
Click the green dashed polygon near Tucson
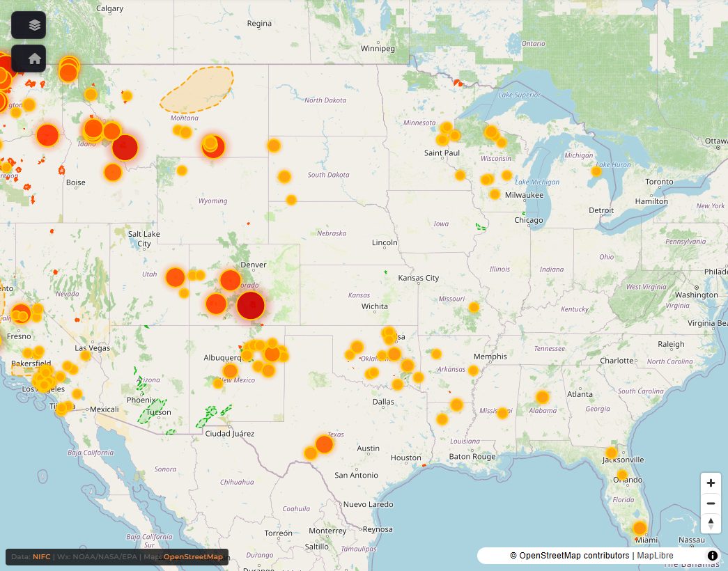[152, 411]
